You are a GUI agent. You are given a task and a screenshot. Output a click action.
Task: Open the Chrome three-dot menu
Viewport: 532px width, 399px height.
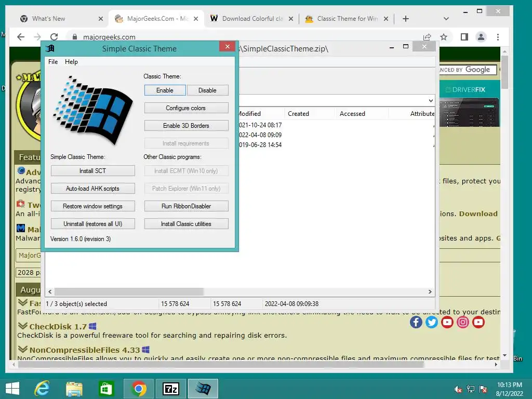click(x=498, y=37)
